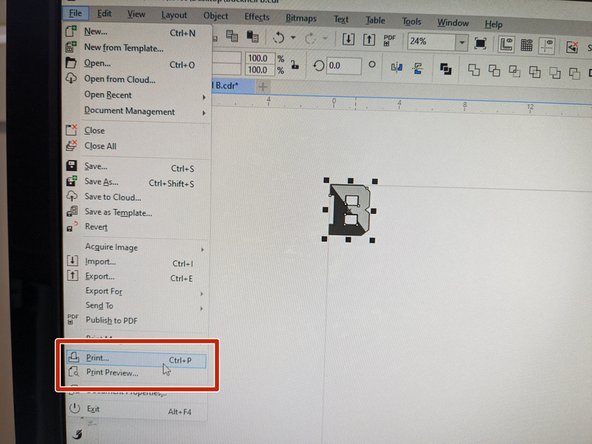Viewport: 592px width, 444px height.
Task: Click the Full-Screen Preview icon
Action: pyautogui.click(x=480, y=43)
